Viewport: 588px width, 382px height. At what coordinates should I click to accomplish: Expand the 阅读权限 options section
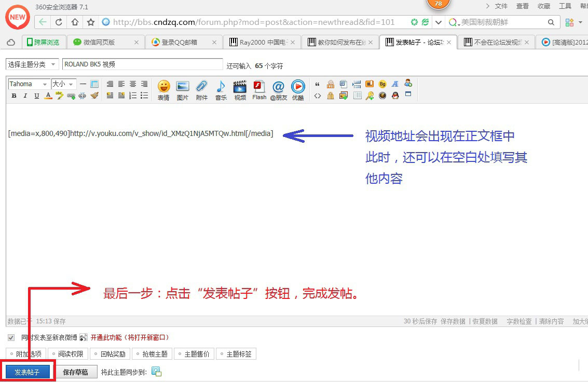(x=69, y=354)
